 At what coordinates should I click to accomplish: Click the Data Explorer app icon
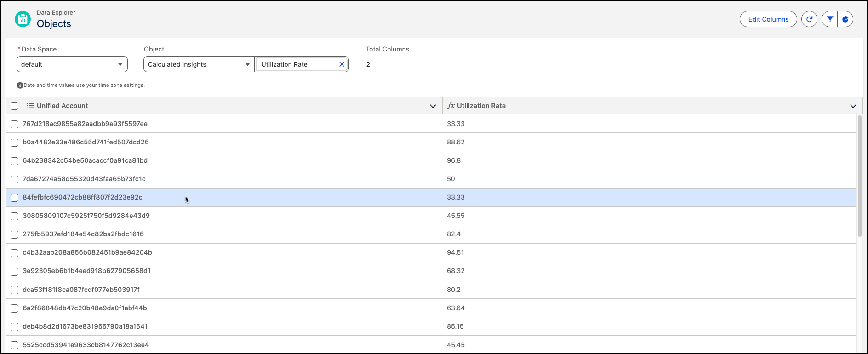[x=23, y=19]
